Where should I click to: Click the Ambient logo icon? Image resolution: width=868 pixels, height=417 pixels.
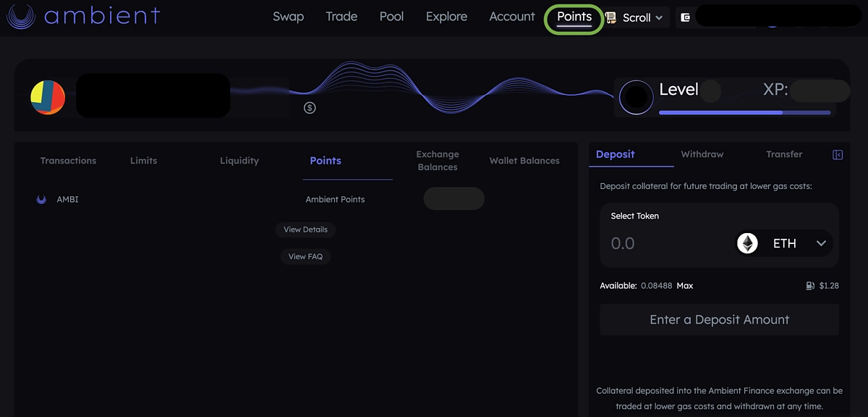[x=21, y=16]
